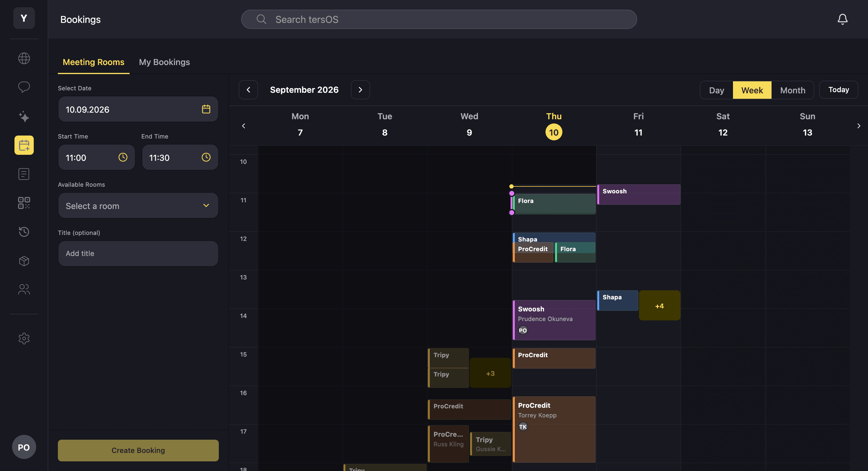Open Thursday's ProCredit booking at 15
Screen dimensions: 868x471
pyautogui.click(x=554, y=358)
